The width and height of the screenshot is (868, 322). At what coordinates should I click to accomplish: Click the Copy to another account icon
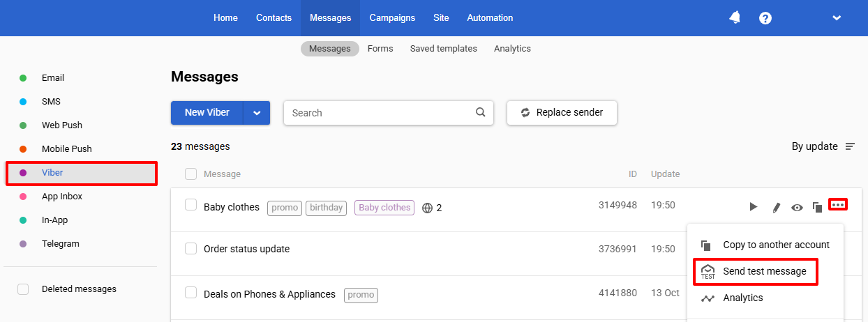(706, 245)
